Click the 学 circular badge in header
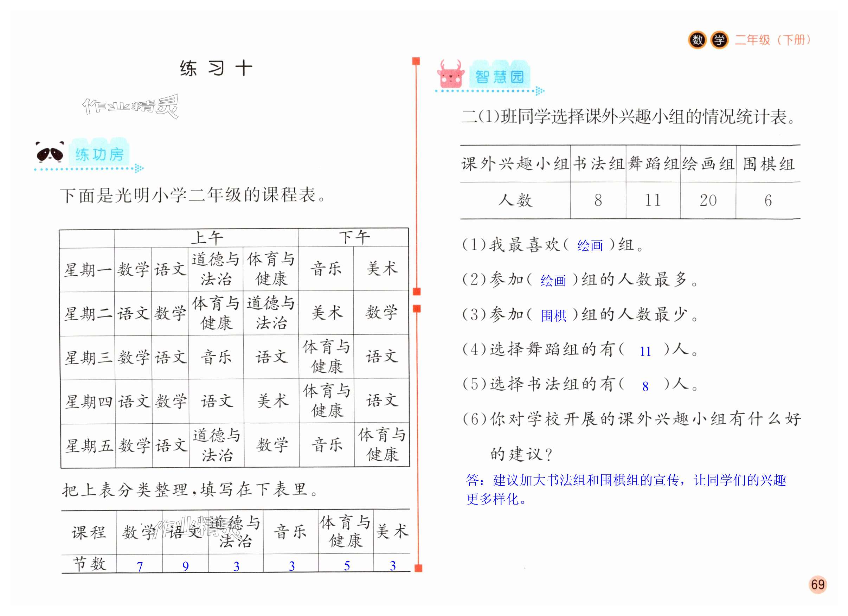Image resolution: width=848 pixels, height=616 pixels. click(719, 40)
